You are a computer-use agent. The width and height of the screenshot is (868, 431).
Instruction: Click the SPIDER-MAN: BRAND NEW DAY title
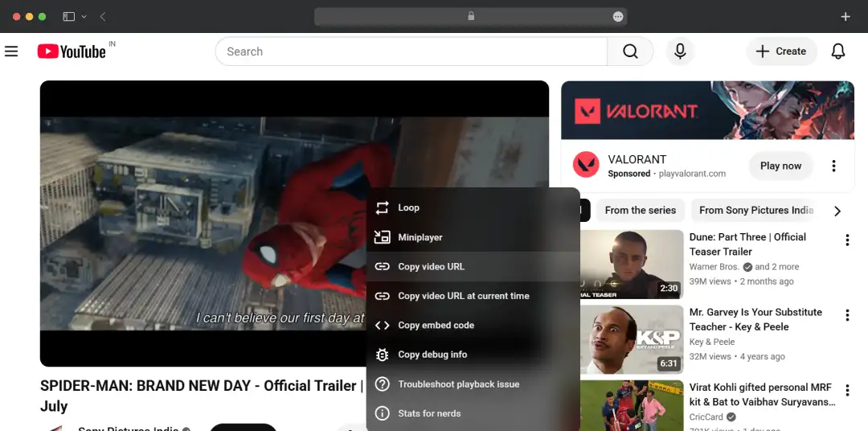pos(202,396)
